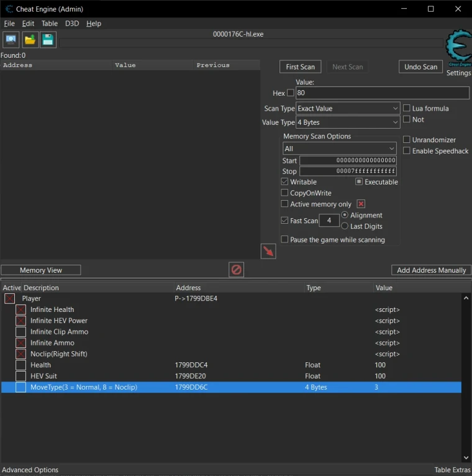Click the First Scan button
472x476 pixels.
point(301,66)
